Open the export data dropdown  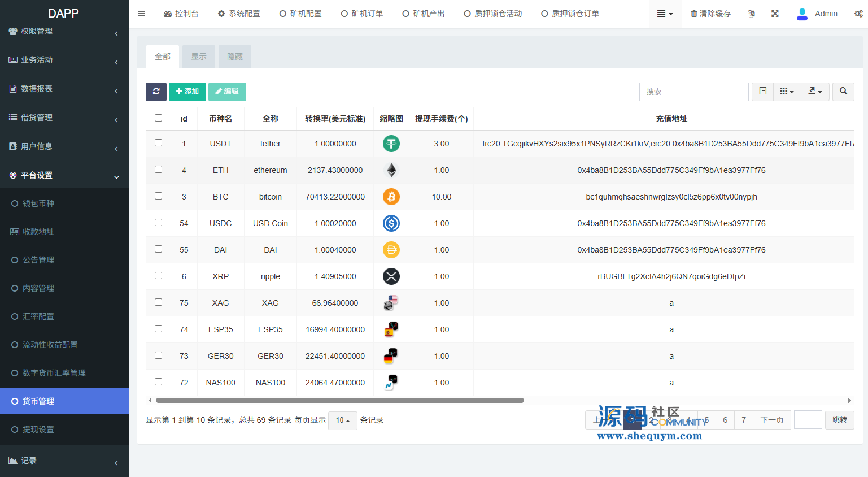pos(815,92)
